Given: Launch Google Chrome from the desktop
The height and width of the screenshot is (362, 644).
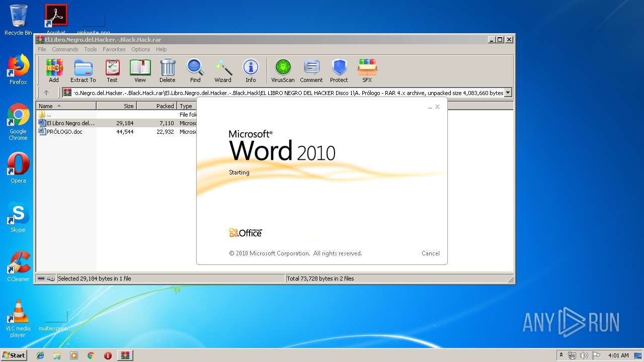Looking at the screenshot, I should pyautogui.click(x=18, y=122).
